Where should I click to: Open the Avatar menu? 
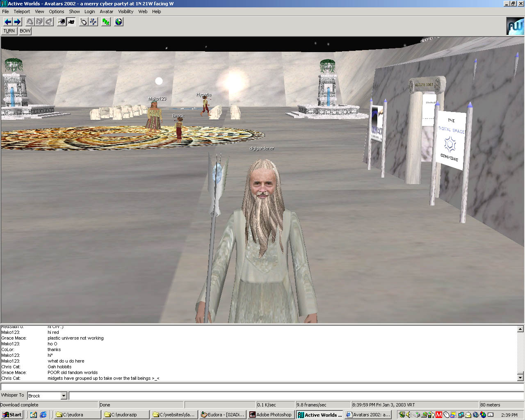(x=106, y=11)
